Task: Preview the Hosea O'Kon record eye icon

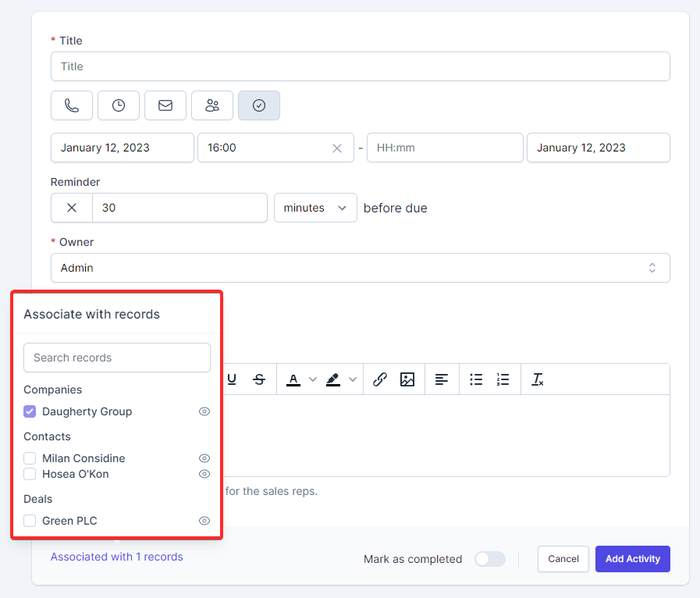Action: [204, 474]
